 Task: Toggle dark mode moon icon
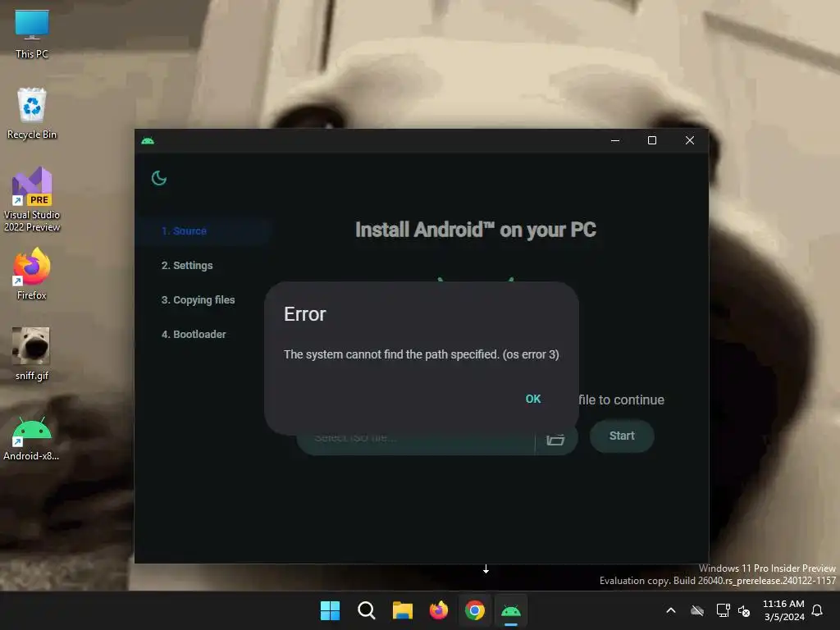pos(159,178)
